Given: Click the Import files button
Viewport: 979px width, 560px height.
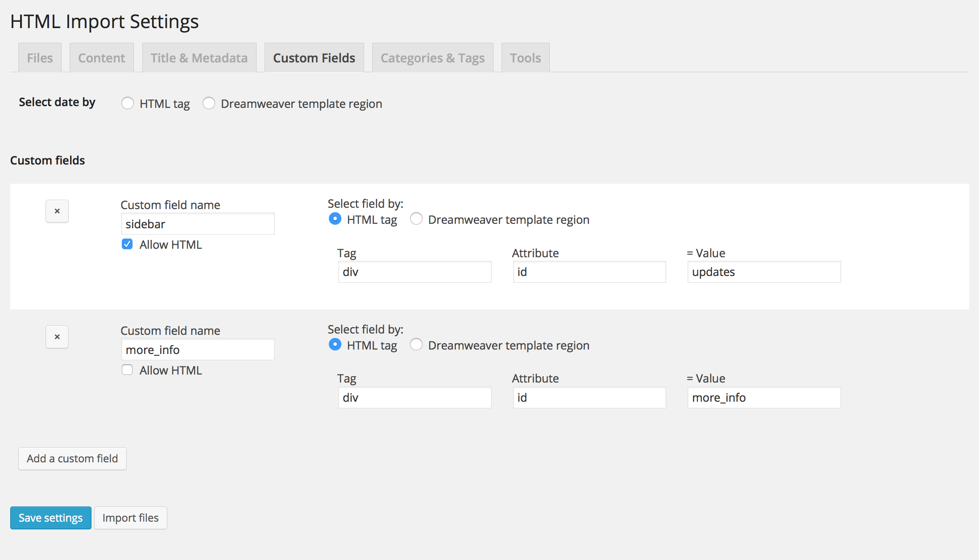Looking at the screenshot, I should pos(130,518).
